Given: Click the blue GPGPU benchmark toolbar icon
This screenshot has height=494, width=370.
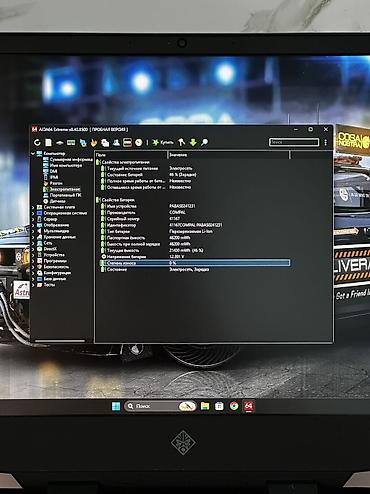Looking at the screenshot, I should click(83, 143).
